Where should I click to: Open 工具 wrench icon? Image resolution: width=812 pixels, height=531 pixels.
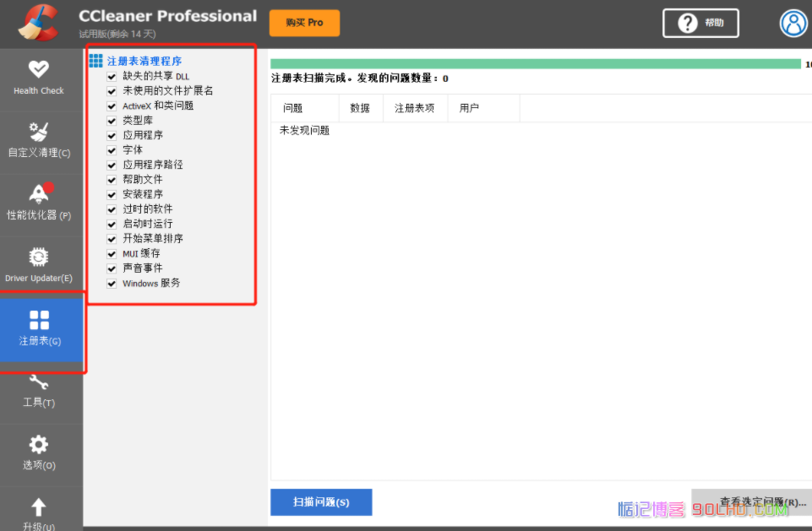click(x=39, y=382)
